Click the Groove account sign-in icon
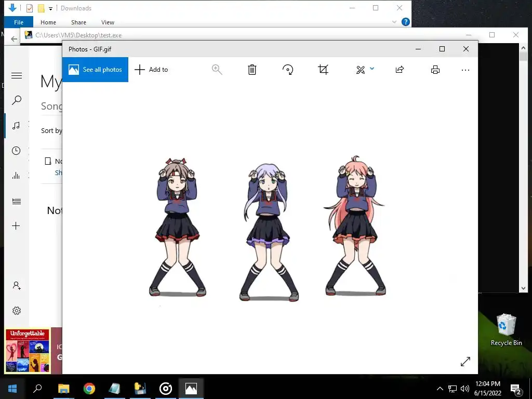532x399 pixels. (17, 286)
